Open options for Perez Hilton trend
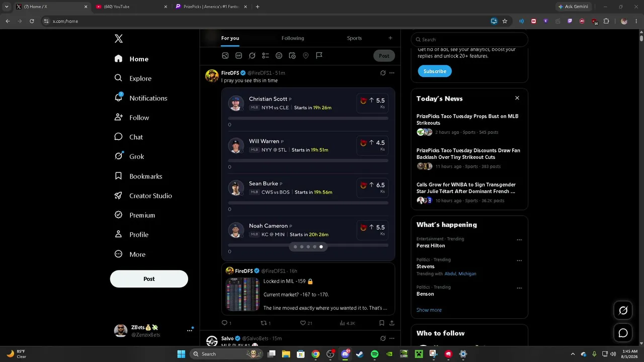Screen dimensions: 644x362 519,240
